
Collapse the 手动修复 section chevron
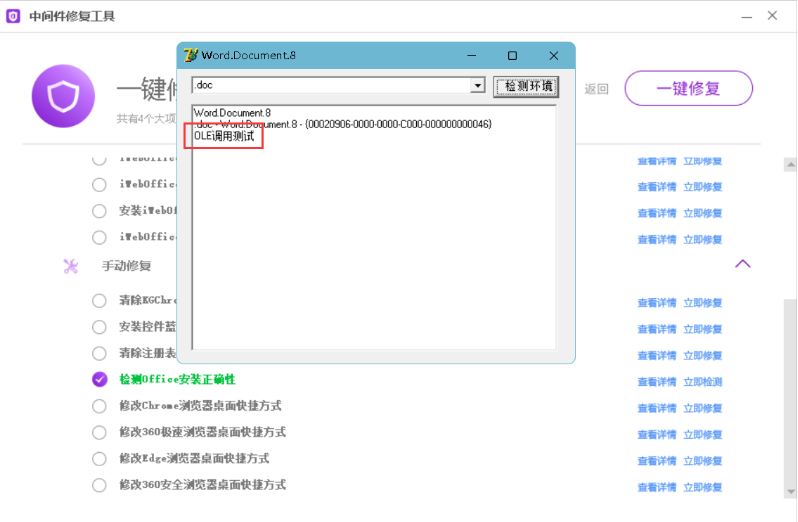pyautogui.click(x=743, y=264)
